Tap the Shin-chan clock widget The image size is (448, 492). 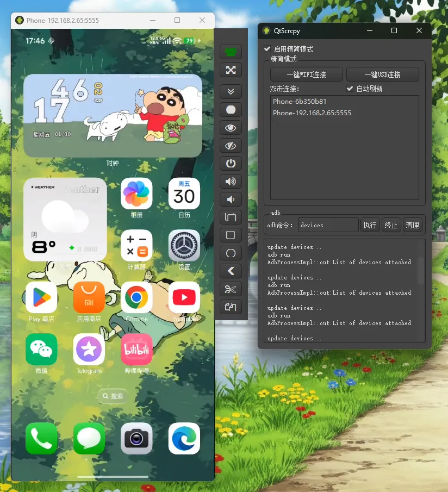[x=113, y=115]
